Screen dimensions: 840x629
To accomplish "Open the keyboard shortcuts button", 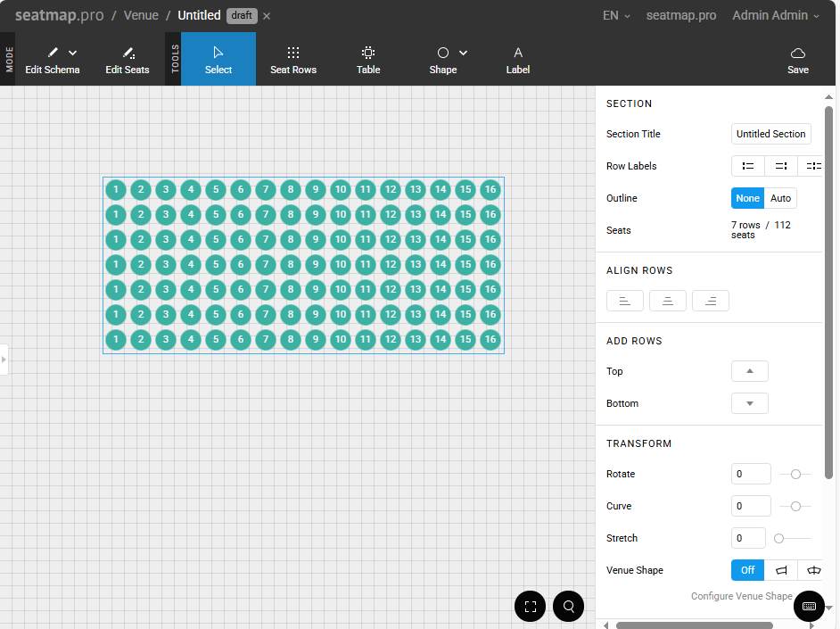I will pos(809,607).
